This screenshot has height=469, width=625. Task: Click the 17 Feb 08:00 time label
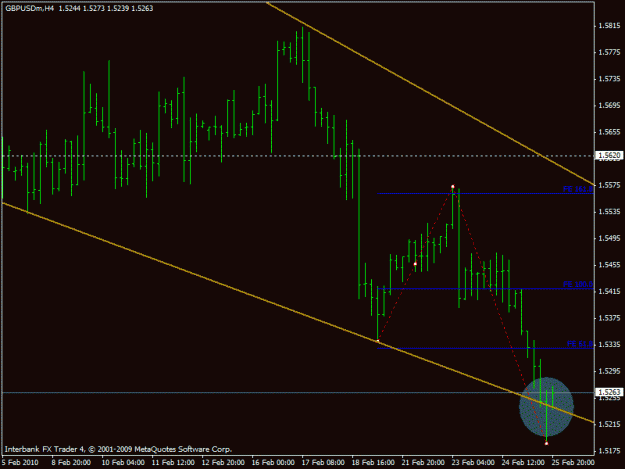pos(323,463)
